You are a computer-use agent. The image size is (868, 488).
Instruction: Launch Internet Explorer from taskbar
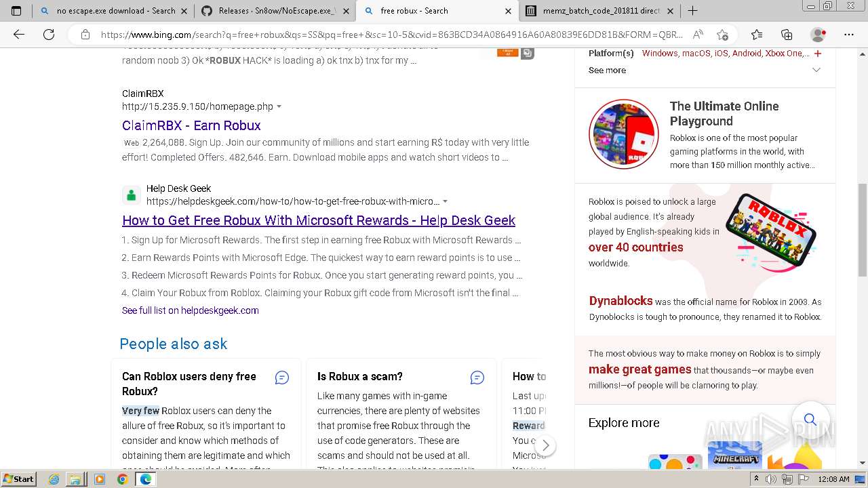(54, 479)
